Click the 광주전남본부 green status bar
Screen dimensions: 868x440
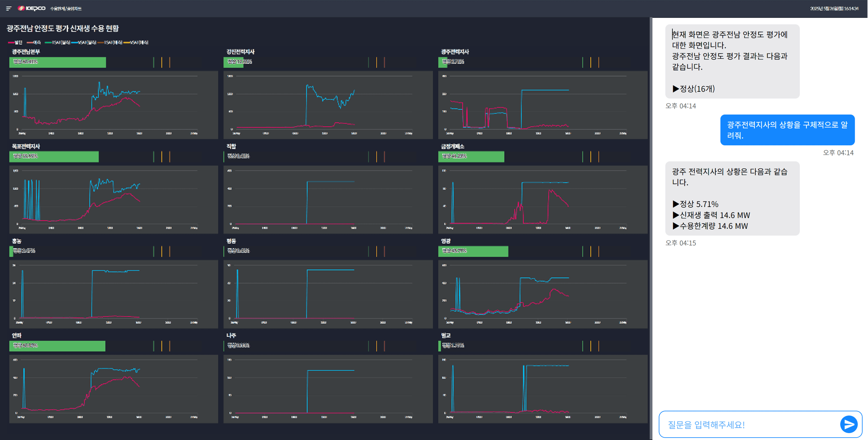point(58,62)
